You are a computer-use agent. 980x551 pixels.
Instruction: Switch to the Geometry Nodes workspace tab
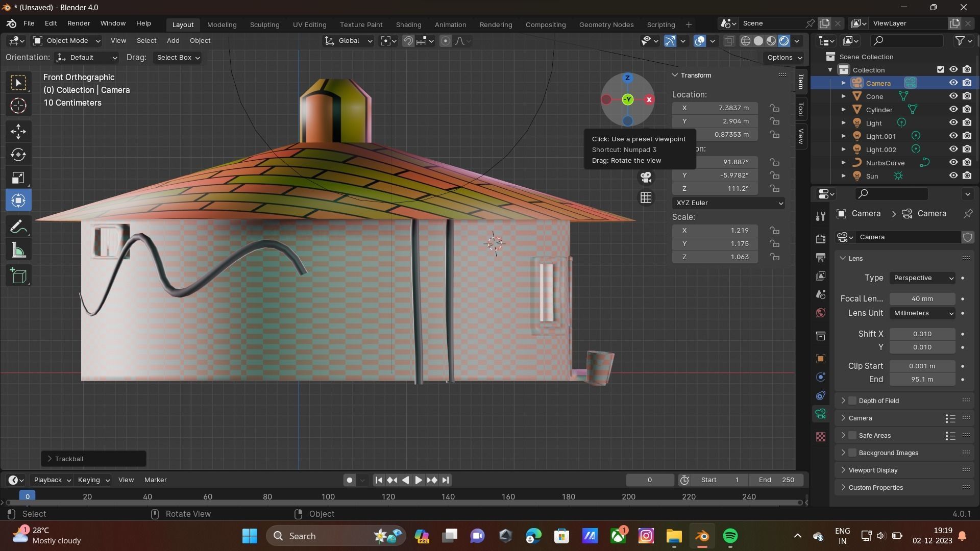[x=606, y=24]
